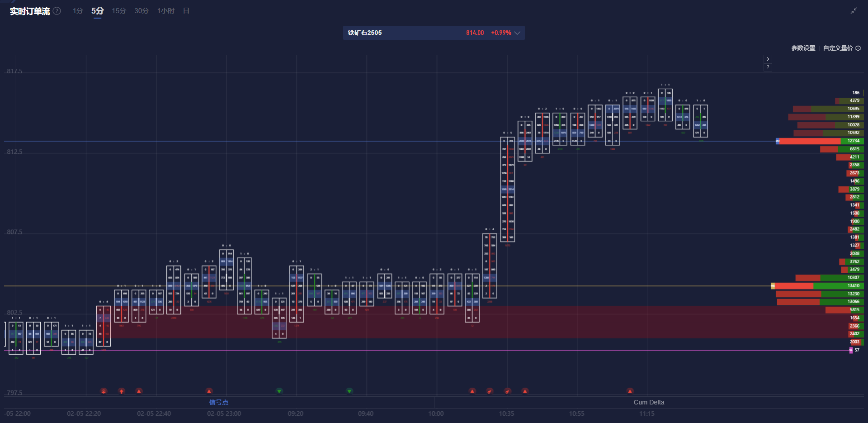Click the volume profile bar labeled 3479
This screenshot has width=868, height=423.
coord(852,270)
